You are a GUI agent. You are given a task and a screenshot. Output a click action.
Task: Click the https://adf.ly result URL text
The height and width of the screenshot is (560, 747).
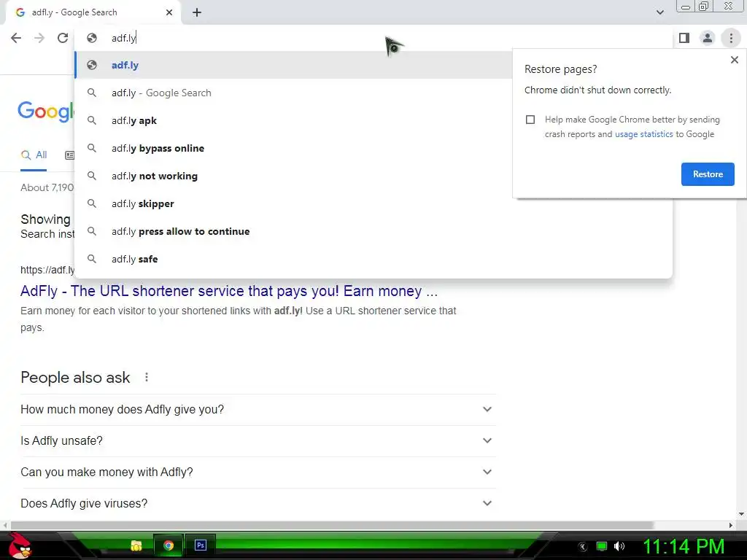47,270
